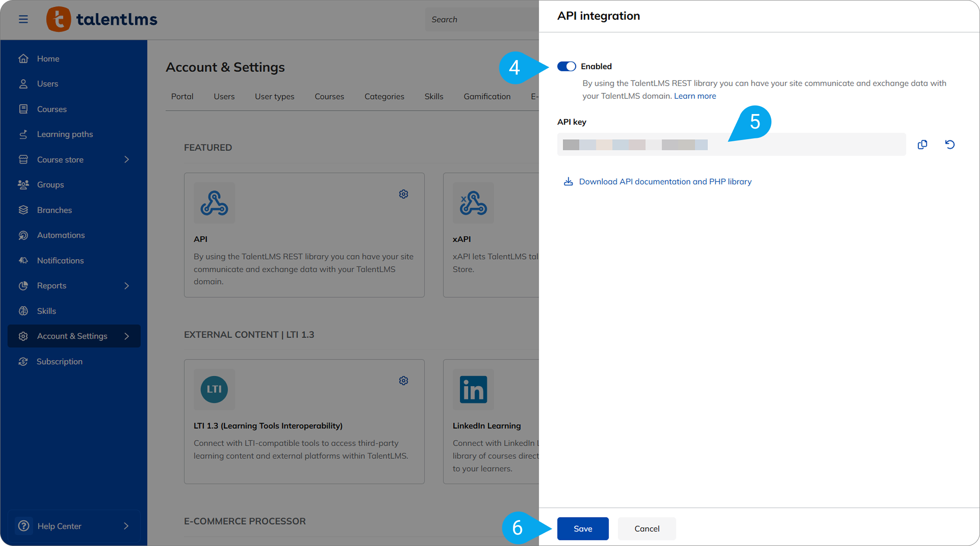The height and width of the screenshot is (546, 980).
Task: Click the API key field
Action: (x=731, y=145)
